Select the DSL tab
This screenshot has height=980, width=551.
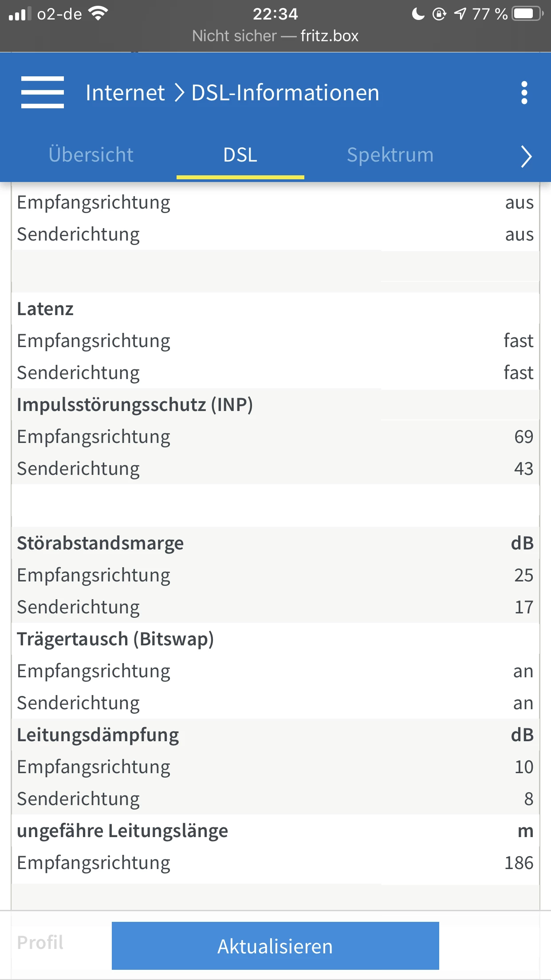[x=240, y=155]
